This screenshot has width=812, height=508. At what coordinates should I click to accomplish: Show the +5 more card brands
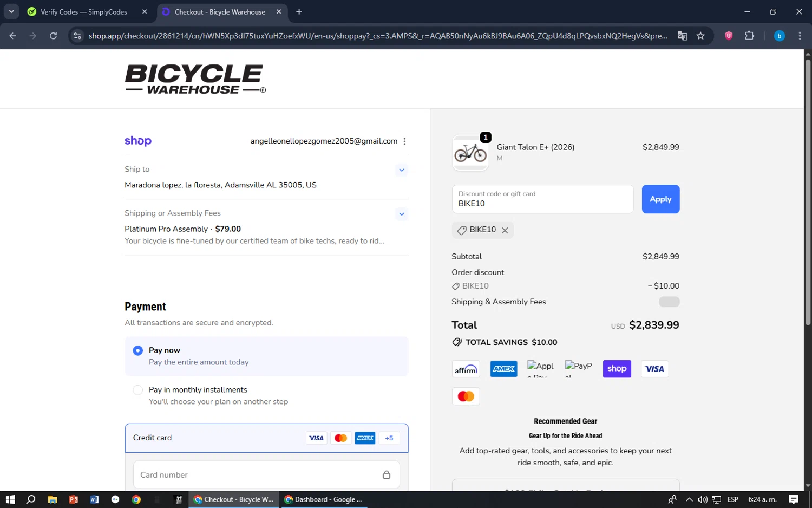(389, 438)
